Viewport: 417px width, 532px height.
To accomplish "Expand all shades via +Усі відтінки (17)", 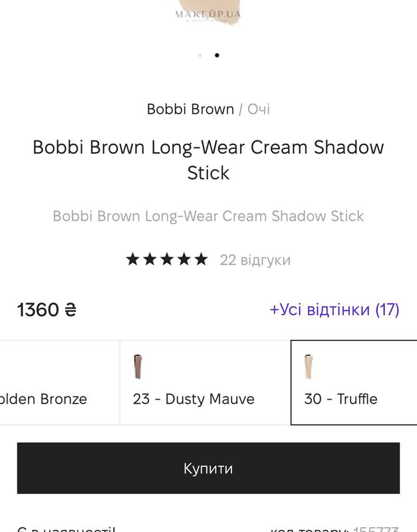I will 334,309.
